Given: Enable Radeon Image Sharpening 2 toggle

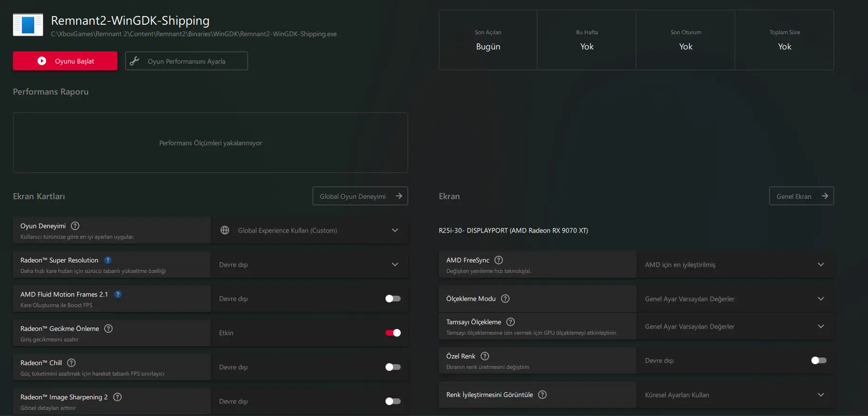Looking at the screenshot, I should pos(393,401).
